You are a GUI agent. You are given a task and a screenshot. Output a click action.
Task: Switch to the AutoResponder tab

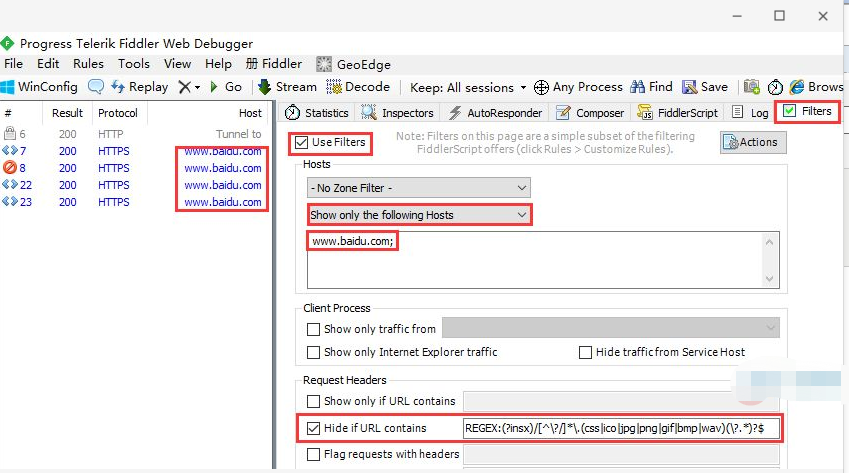495,113
